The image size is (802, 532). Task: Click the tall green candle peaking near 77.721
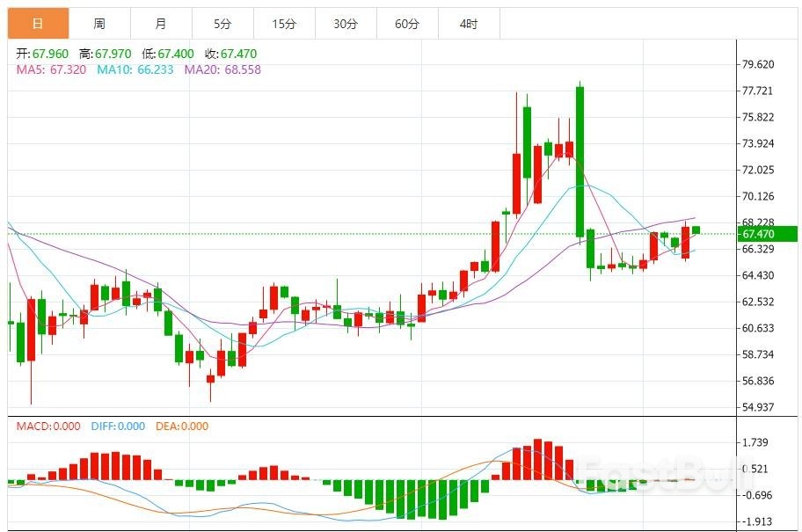580,160
